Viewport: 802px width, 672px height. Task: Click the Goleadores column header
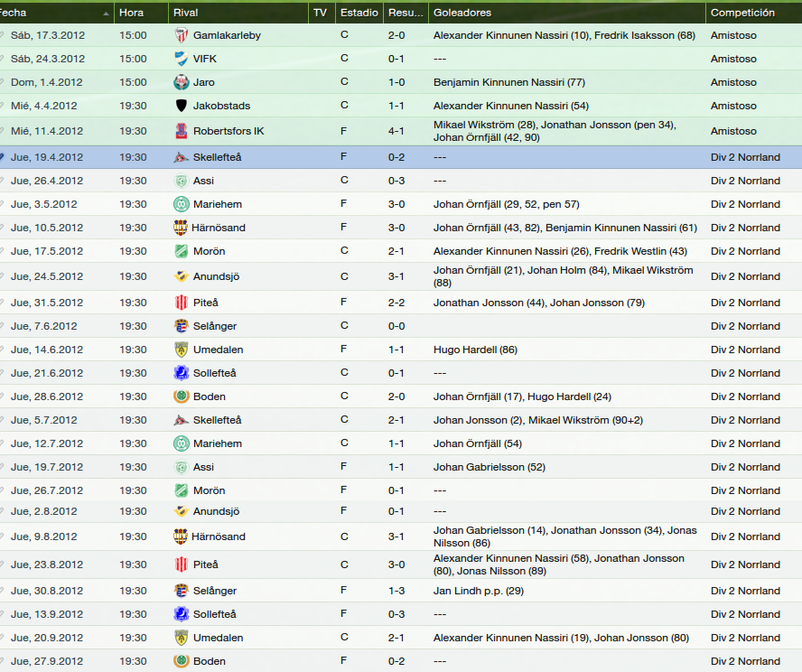[566, 13]
